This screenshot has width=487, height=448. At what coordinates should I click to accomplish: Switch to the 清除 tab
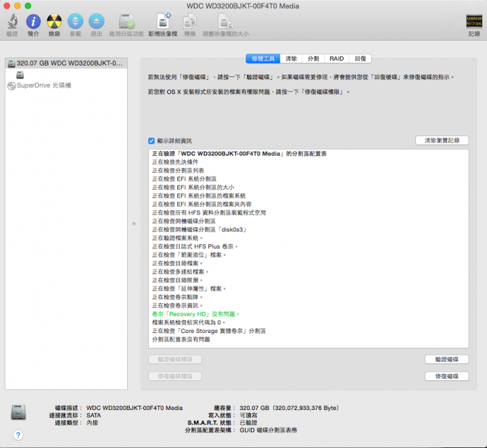click(x=291, y=59)
